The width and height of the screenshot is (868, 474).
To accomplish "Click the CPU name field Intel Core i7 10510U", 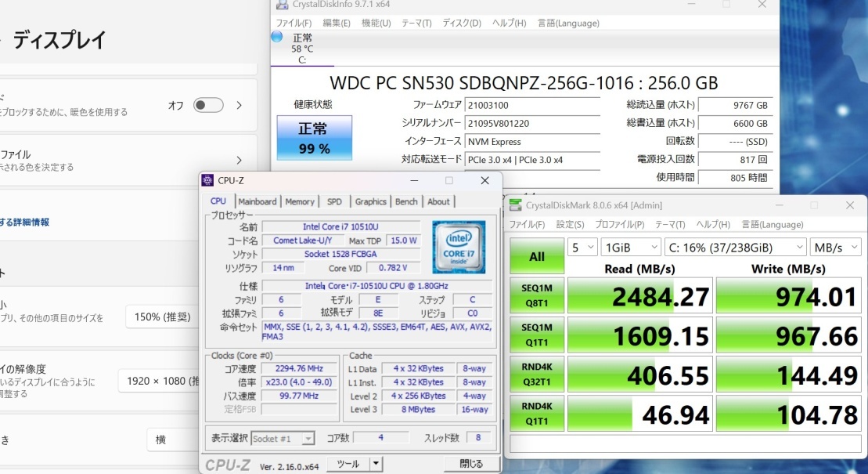I will pyautogui.click(x=340, y=226).
